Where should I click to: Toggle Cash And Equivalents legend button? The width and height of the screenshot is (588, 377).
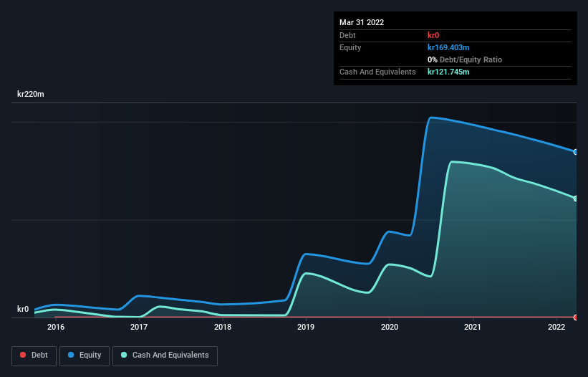pos(165,355)
